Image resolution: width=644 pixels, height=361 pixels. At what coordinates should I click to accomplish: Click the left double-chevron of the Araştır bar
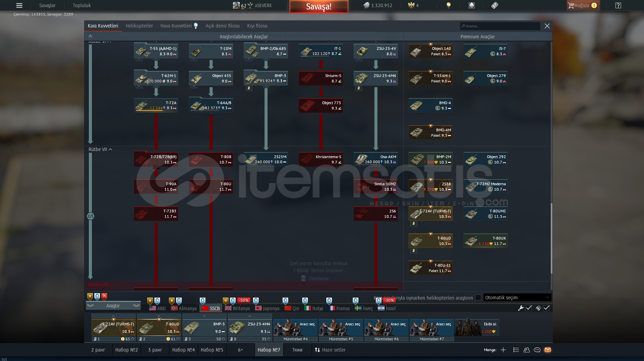click(90, 306)
